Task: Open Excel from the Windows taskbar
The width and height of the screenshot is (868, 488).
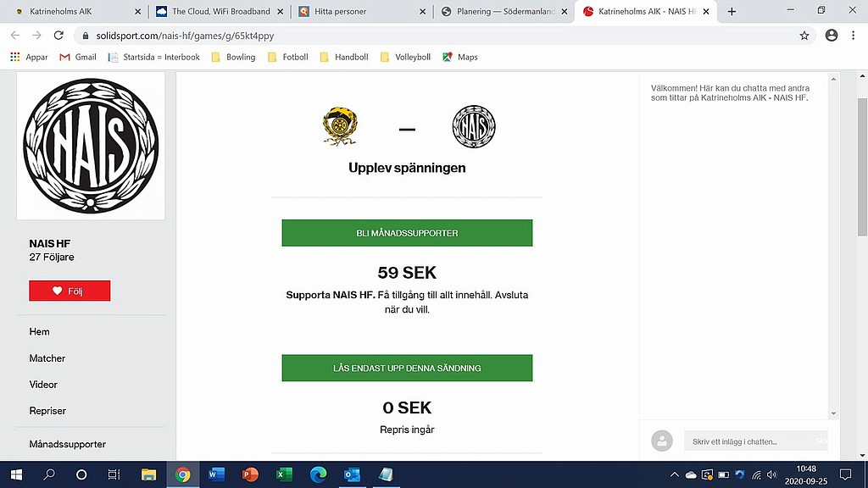Action: 284,474
